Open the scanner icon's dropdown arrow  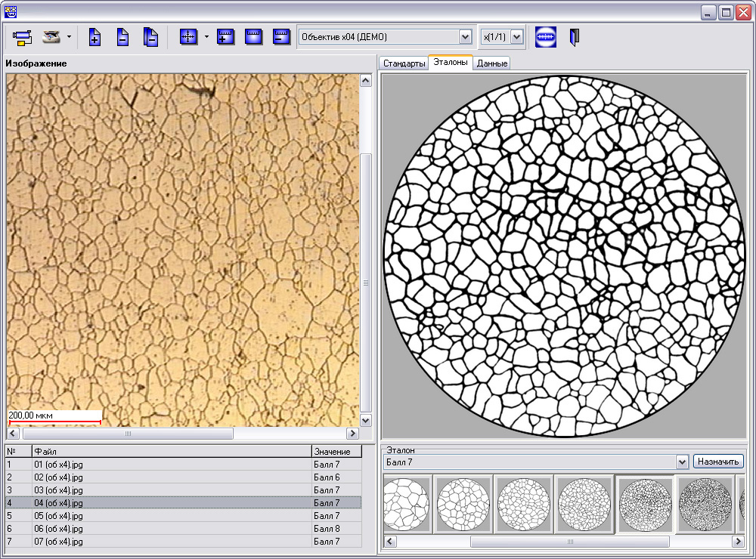point(69,37)
